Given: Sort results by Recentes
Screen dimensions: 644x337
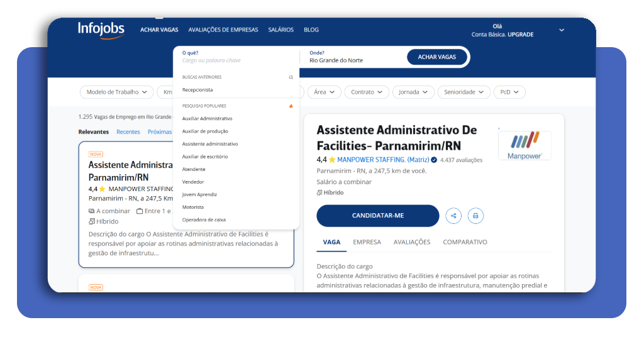Looking at the screenshot, I should pyautogui.click(x=128, y=132).
